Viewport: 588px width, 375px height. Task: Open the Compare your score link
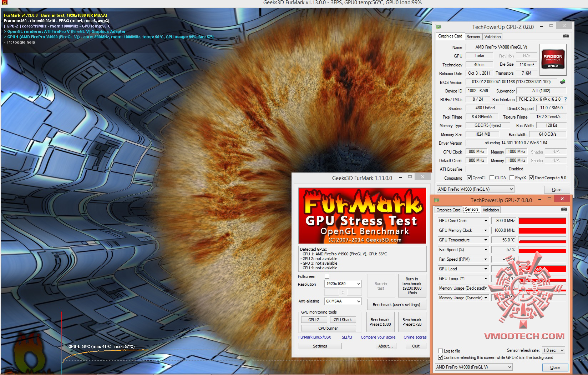pos(378,337)
